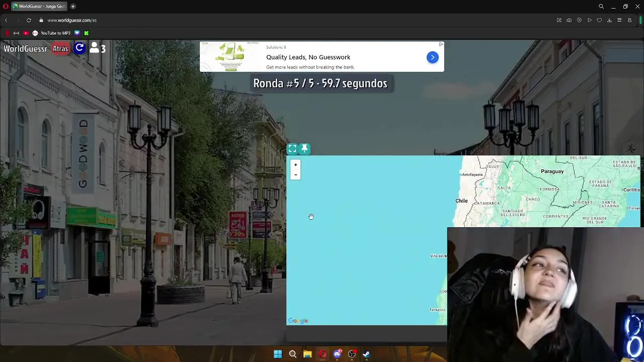Click the Antofagasta label on the map
This screenshot has width=644, height=362.
coord(472,174)
